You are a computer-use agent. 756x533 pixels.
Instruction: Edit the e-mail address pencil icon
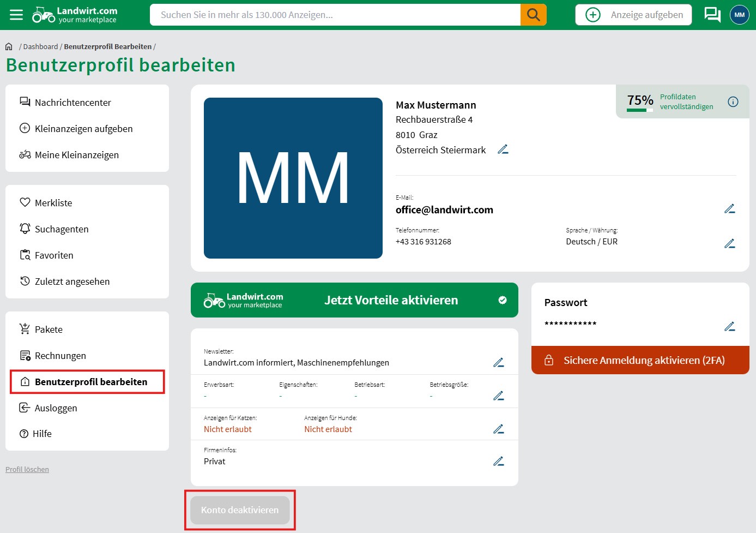pyautogui.click(x=729, y=209)
